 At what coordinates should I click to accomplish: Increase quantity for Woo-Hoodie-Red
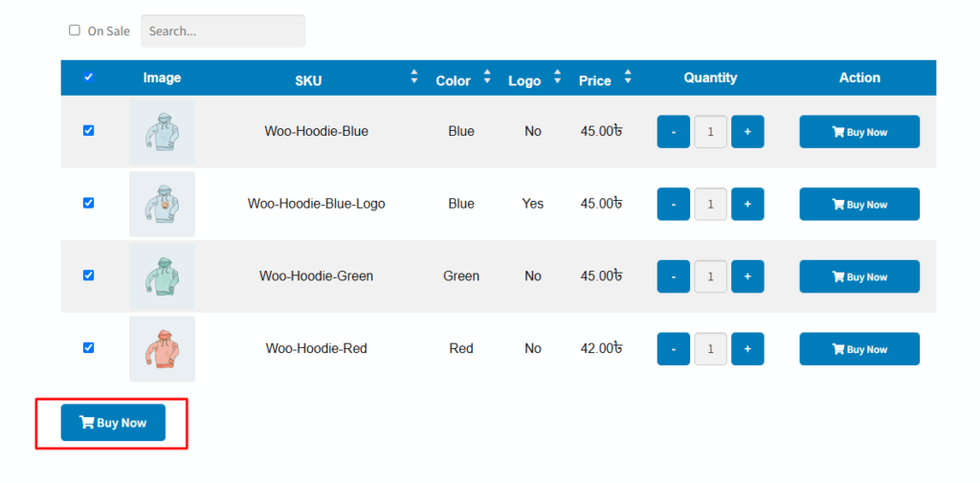click(747, 349)
